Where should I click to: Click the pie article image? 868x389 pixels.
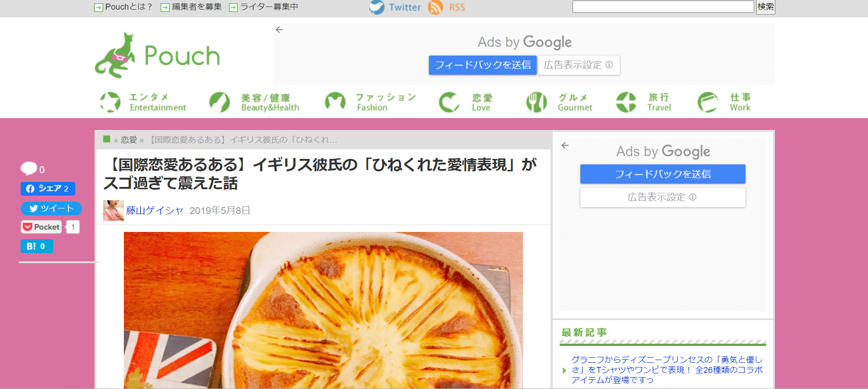[323, 310]
